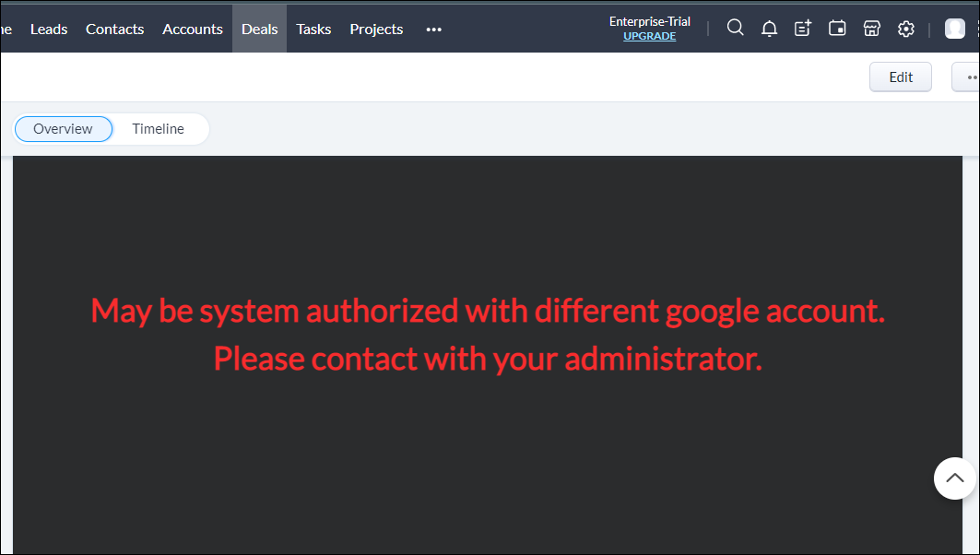This screenshot has height=555, width=980.
Task: Open more actions beside Edit
Action: (x=966, y=77)
